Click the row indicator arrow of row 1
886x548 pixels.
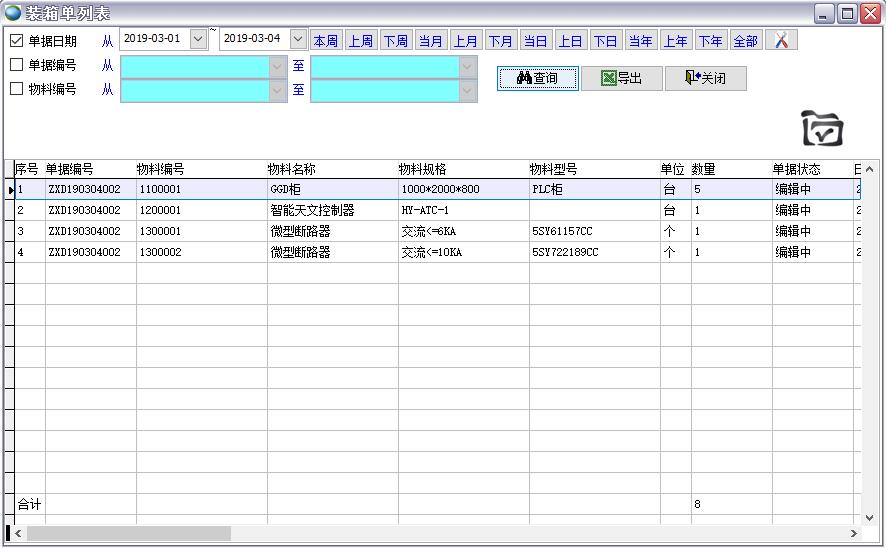(10, 190)
